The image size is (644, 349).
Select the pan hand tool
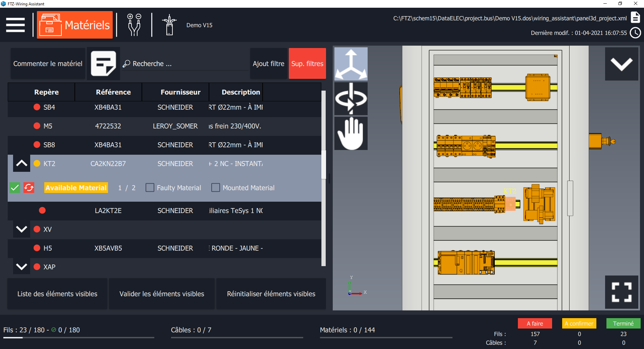pos(351,133)
